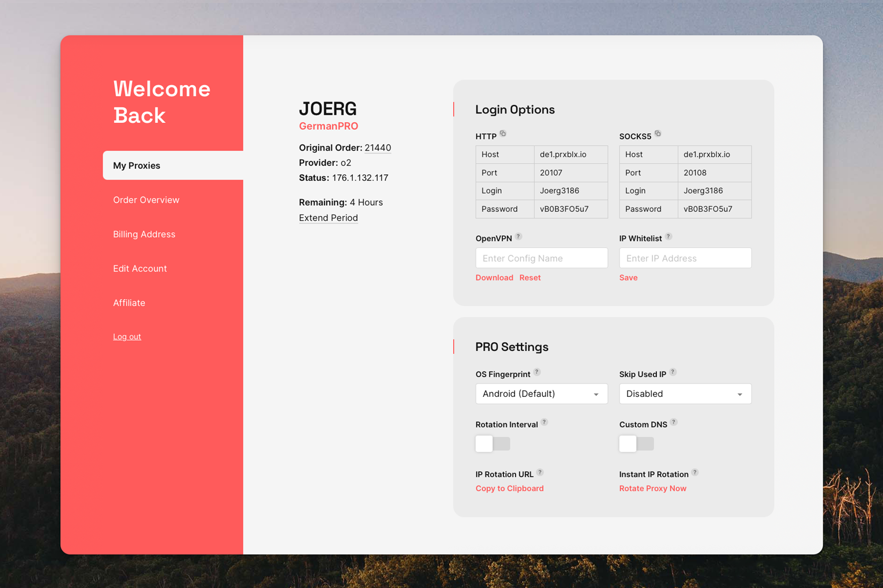Screen dimensions: 883x588
Task: Turn on the Custom DNS switch
Action: point(636,444)
